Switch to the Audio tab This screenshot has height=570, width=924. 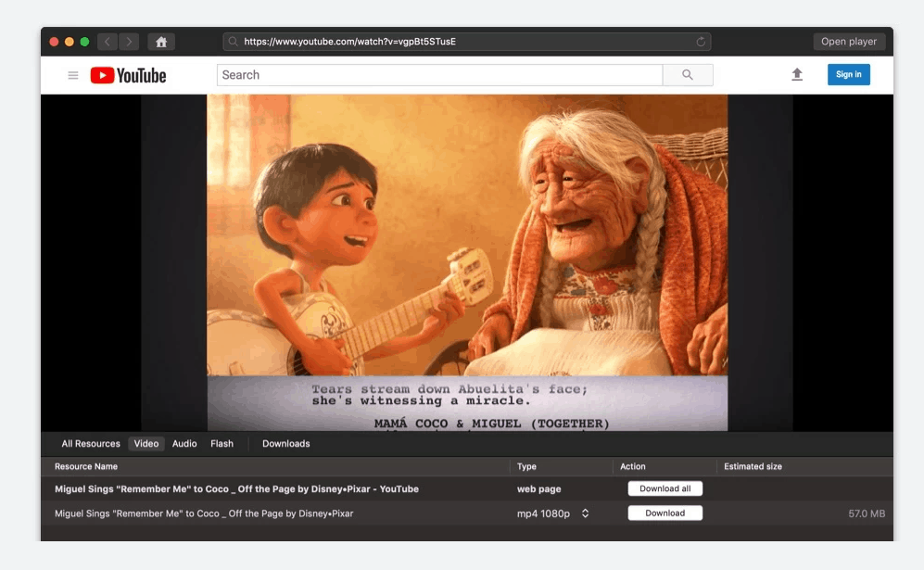click(x=184, y=444)
